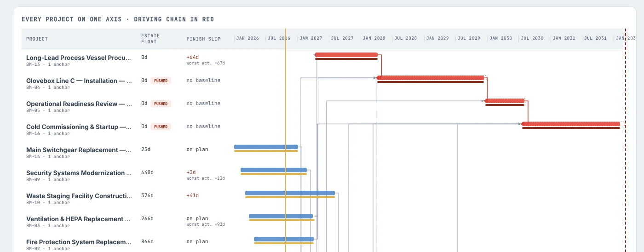This screenshot has height=252, width=644.
Task: Select the blue Main Switchgear Replacement Gantt bar
Action: point(266,147)
